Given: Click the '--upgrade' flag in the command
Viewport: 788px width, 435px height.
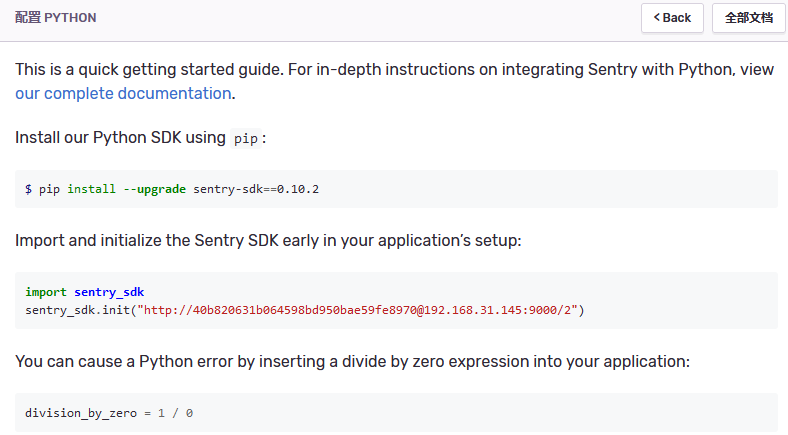Looking at the screenshot, I should tap(155, 189).
